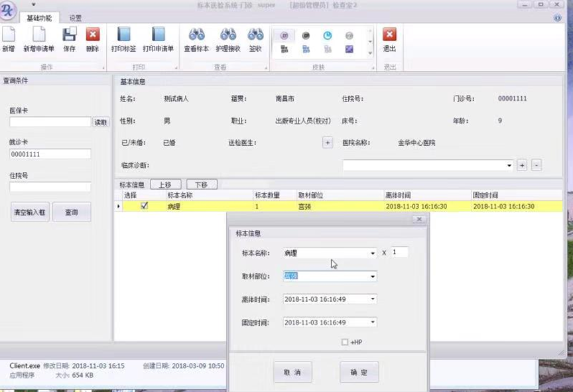Select the gray circle skin
Image resolution: width=573 pixels, height=392 pixels.
pos(349,35)
